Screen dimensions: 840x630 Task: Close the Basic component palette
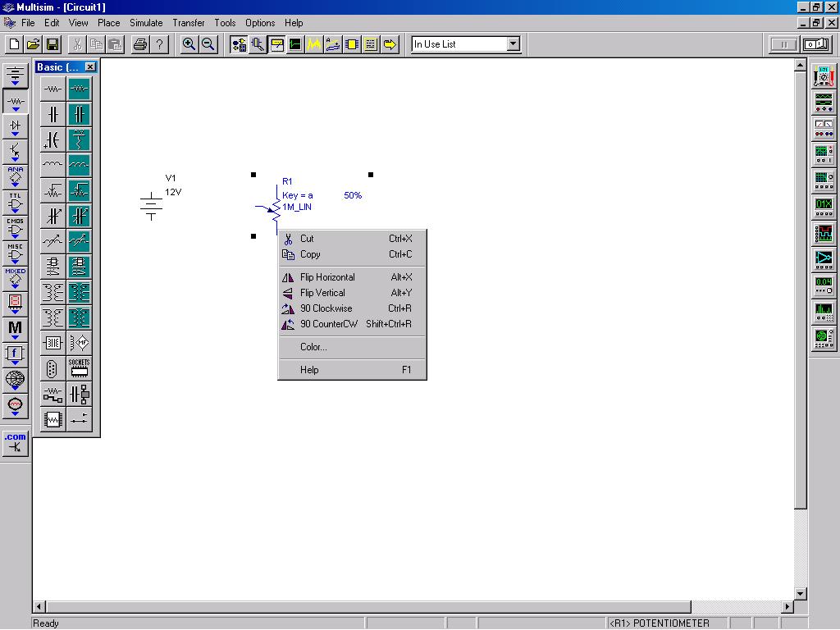90,67
